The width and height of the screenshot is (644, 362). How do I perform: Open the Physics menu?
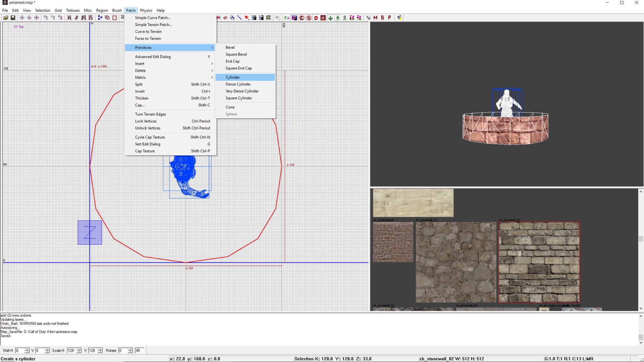click(x=146, y=10)
